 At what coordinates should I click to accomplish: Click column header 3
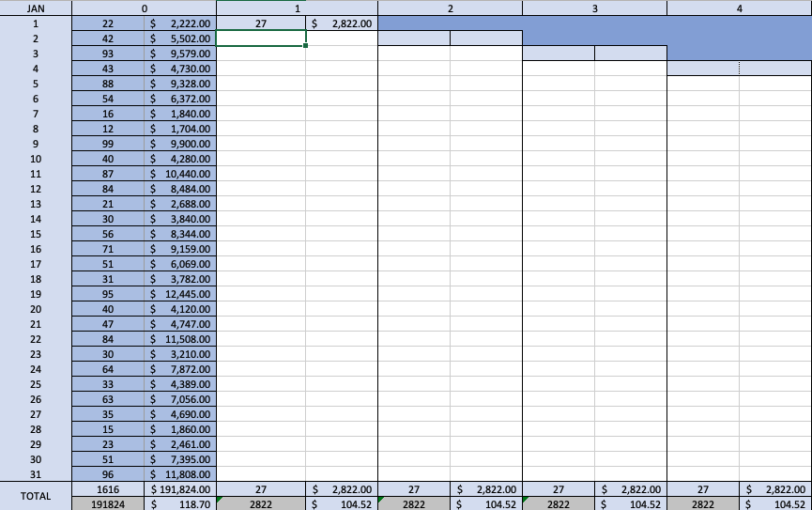coord(594,8)
